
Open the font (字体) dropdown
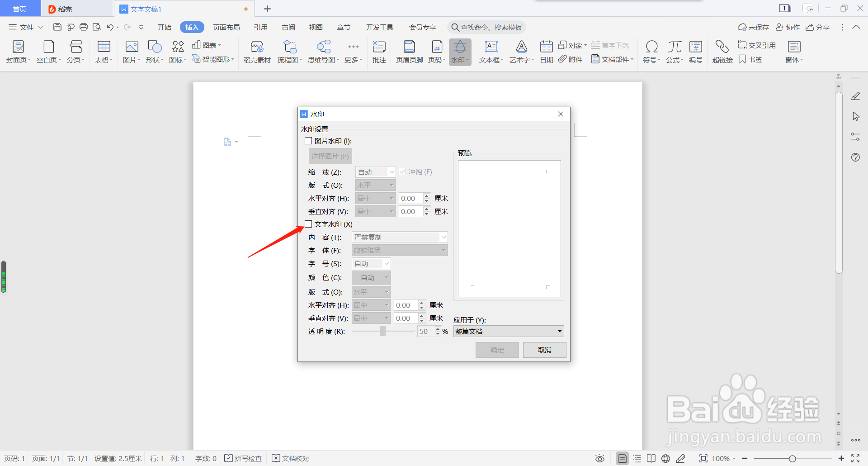400,250
